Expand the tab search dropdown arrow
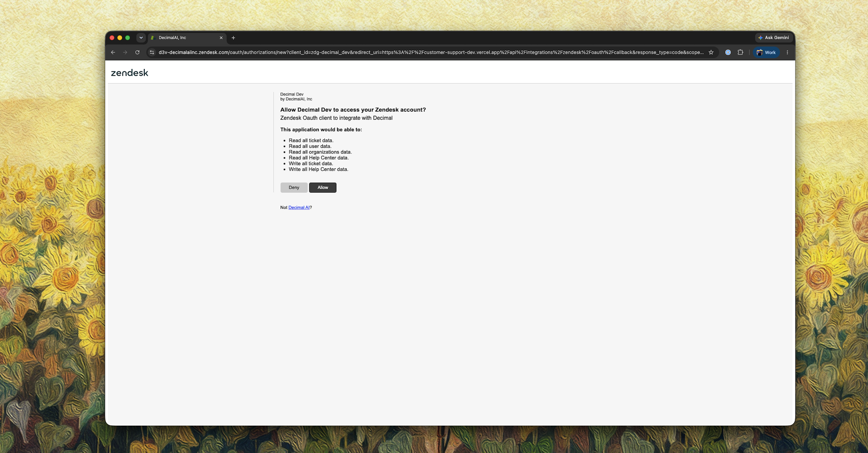Image resolution: width=868 pixels, height=453 pixels. 141,38
